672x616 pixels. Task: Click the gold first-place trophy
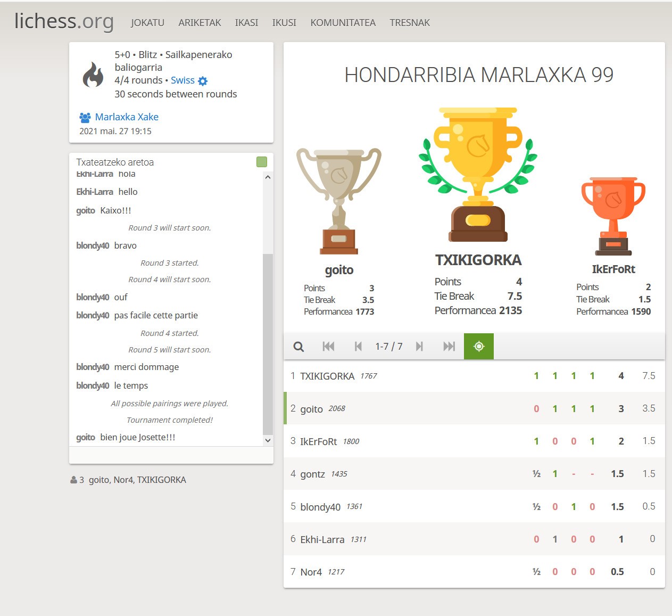(478, 175)
